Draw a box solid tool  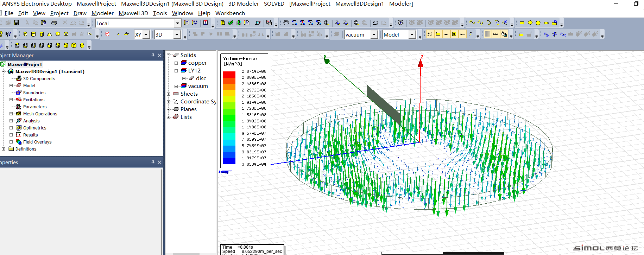(25, 34)
